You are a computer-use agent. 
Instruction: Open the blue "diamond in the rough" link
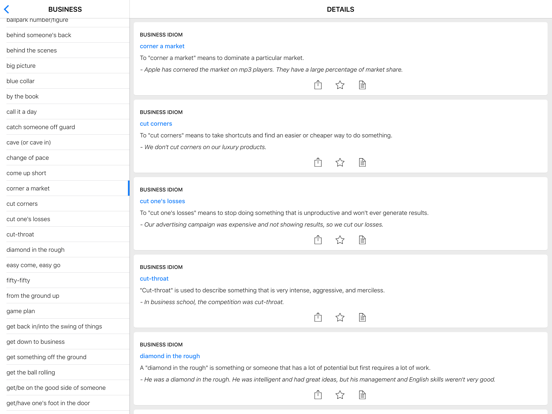tap(170, 356)
